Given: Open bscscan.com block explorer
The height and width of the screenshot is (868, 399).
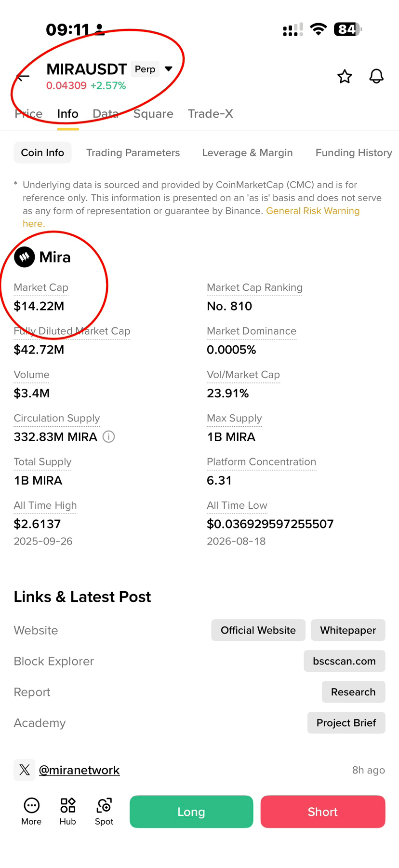Looking at the screenshot, I should pos(345,661).
